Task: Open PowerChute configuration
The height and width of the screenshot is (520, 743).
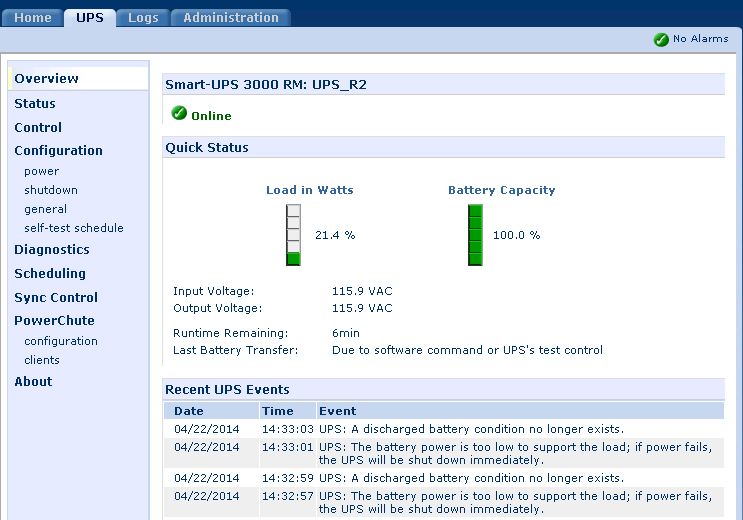Action: [61, 341]
